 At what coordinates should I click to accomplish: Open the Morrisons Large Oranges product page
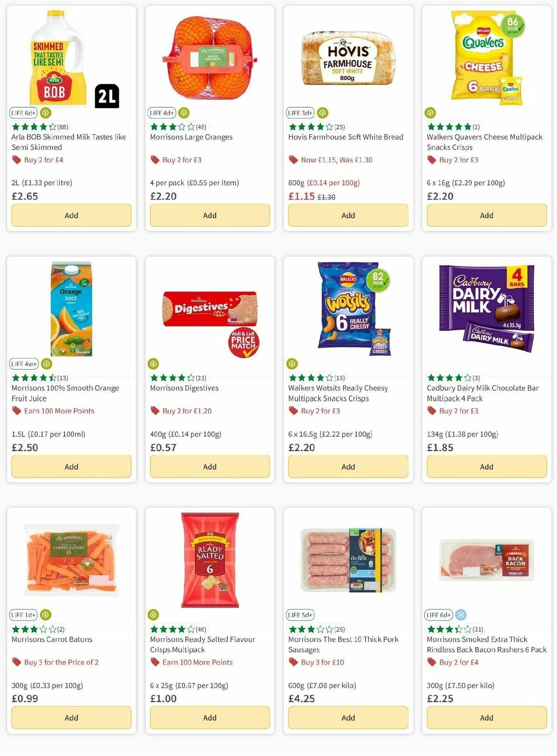tap(192, 137)
